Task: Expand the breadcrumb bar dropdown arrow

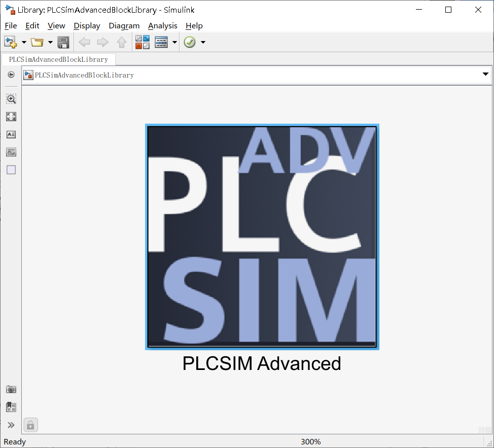Action: click(485, 74)
